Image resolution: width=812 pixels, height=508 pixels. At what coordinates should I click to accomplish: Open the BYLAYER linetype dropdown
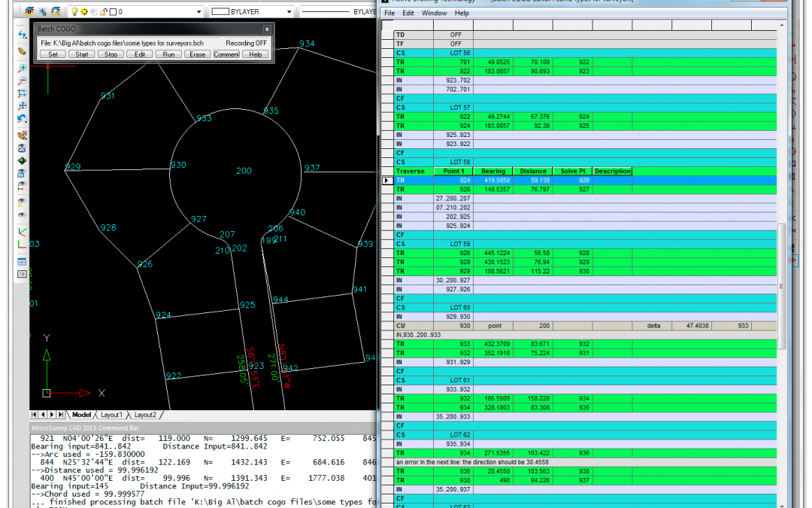pos(361,12)
